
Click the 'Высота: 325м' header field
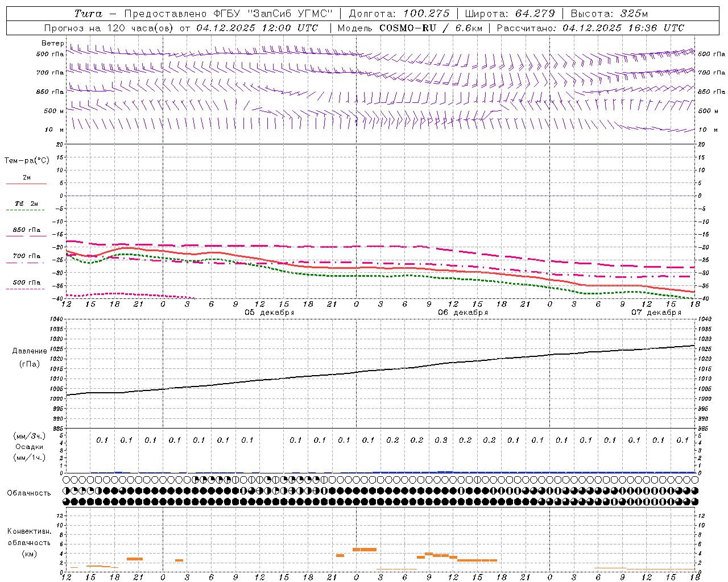point(609,14)
